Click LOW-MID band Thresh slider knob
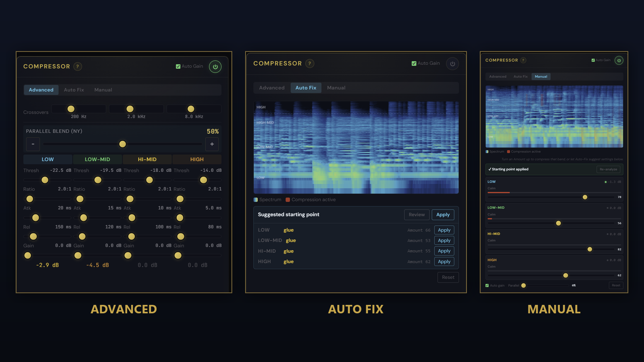Viewport: 644px width, 362px height. (98, 180)
